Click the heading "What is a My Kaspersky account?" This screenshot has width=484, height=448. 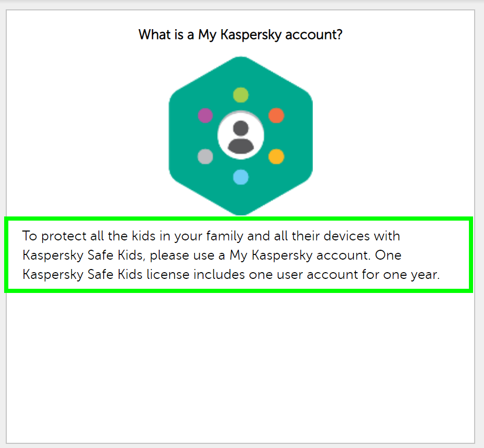pyautogui.click(x=240, y=35)
